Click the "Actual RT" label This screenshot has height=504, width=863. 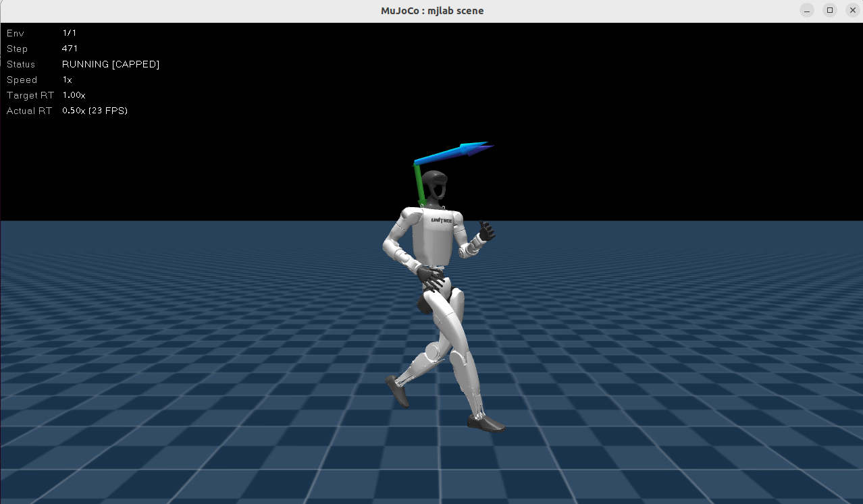[30, 111]
